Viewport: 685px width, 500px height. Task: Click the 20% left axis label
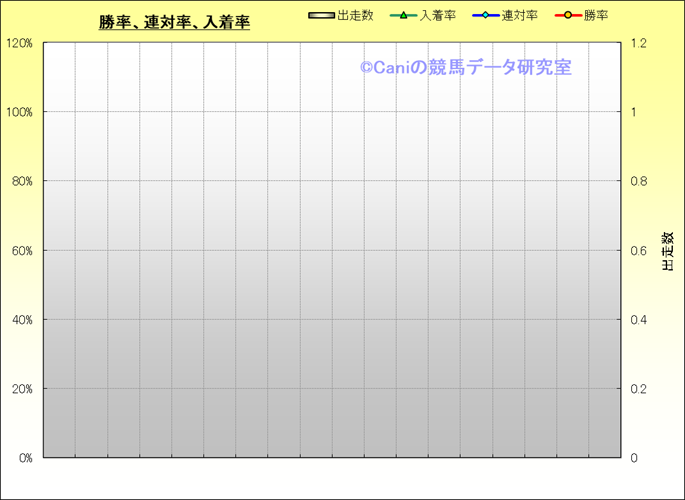pos(21,389)
